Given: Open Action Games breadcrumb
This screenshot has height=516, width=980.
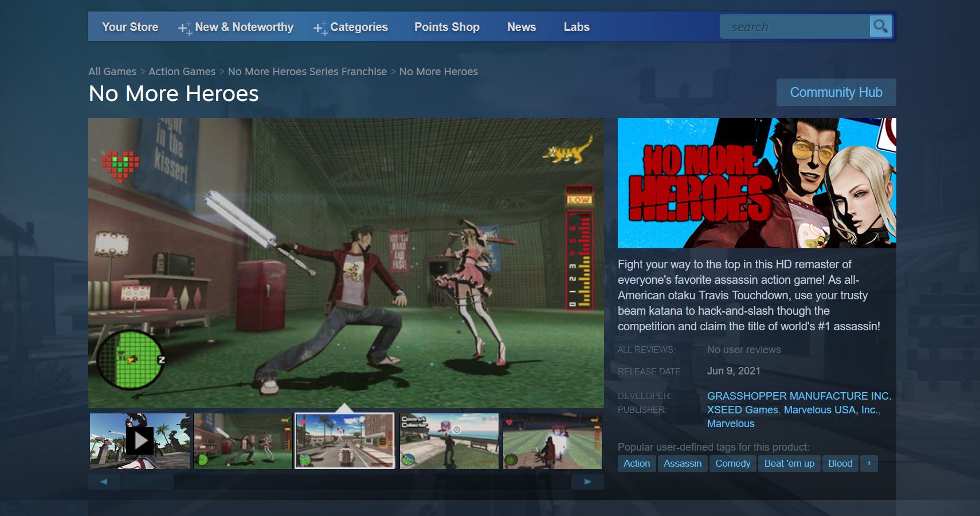Looking at the screenshot, I should pyautogui.click(x=182, y=72).
